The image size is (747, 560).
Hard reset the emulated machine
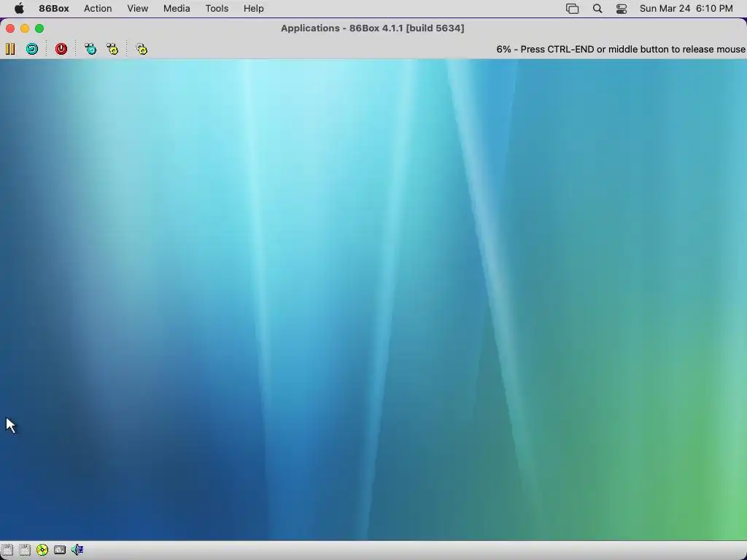pyautogui.click(x=32, y=49)
